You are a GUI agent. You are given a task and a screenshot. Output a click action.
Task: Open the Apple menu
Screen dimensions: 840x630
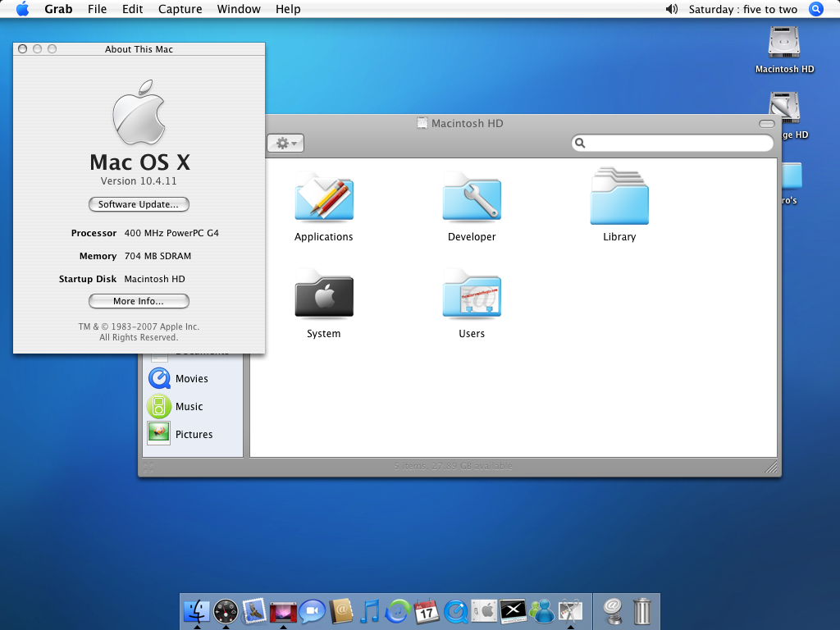(22, 9)
